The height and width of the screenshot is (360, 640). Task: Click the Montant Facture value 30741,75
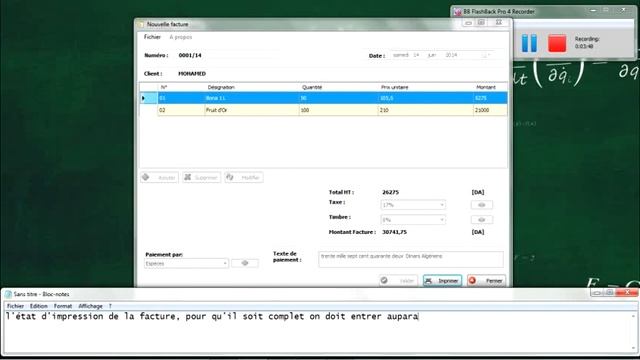(x=394, y=232)
